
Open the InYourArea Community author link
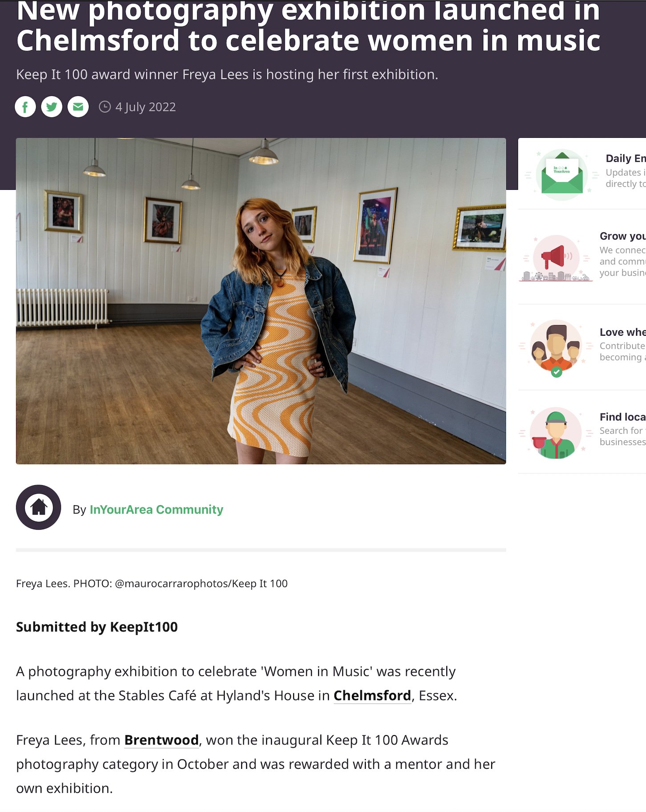pos(156,510)
